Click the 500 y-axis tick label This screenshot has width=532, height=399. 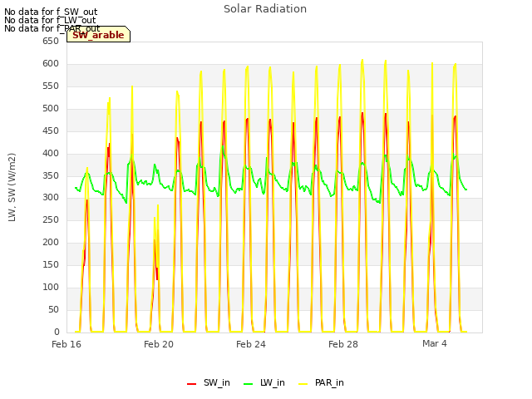pos(51,109)
